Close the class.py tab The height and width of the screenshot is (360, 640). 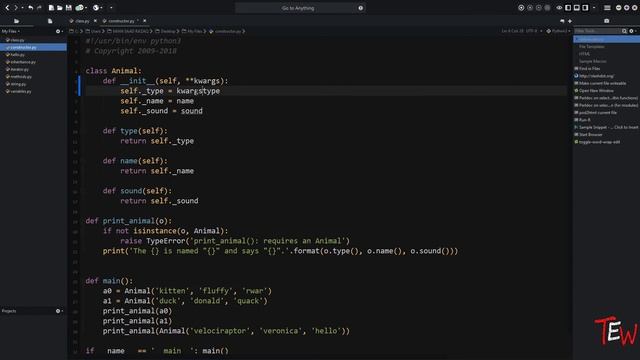pos(96,21)
